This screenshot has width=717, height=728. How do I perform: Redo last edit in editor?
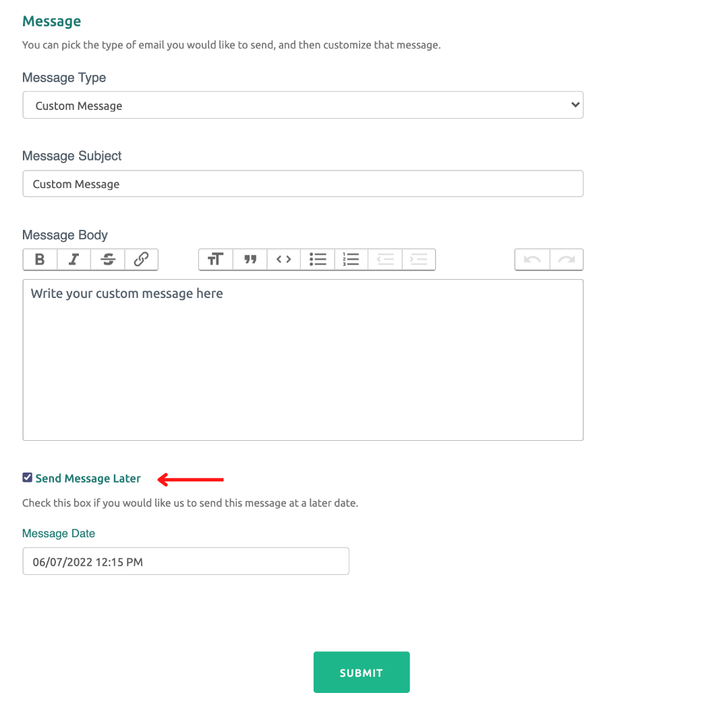[567, 259]
